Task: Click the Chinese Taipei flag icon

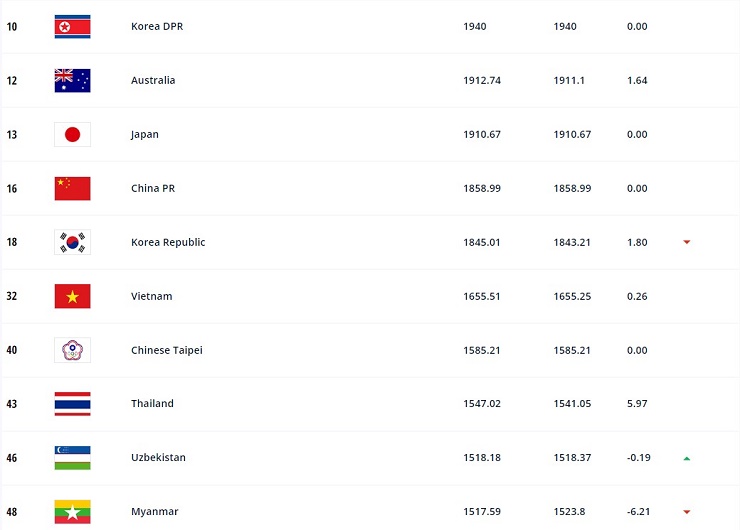Action: tap(72, 350)
